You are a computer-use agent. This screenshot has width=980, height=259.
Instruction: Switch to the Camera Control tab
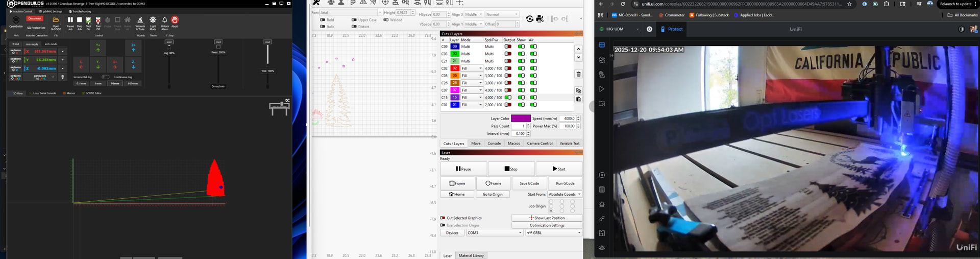(x=540, y=144)
